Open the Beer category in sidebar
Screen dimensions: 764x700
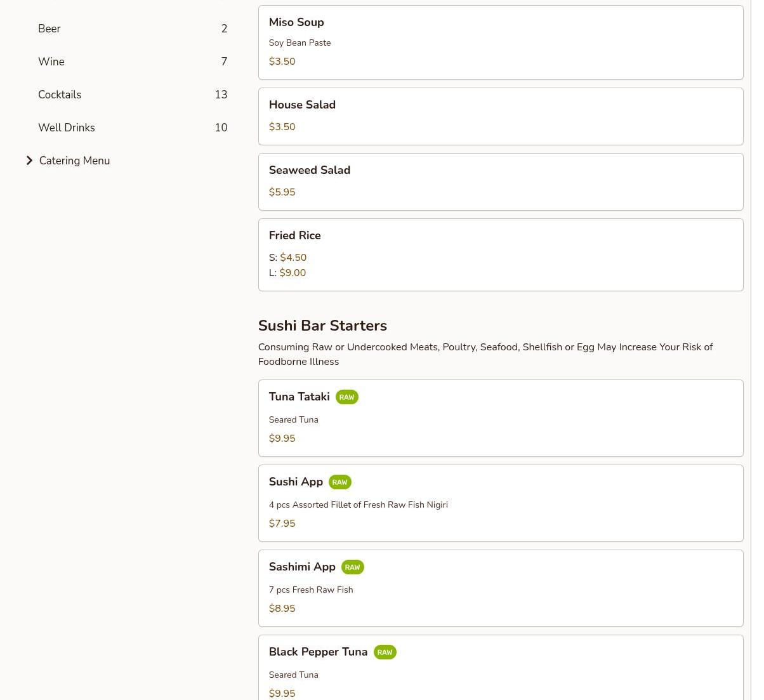pyautogui.click(x=49, y=29)
